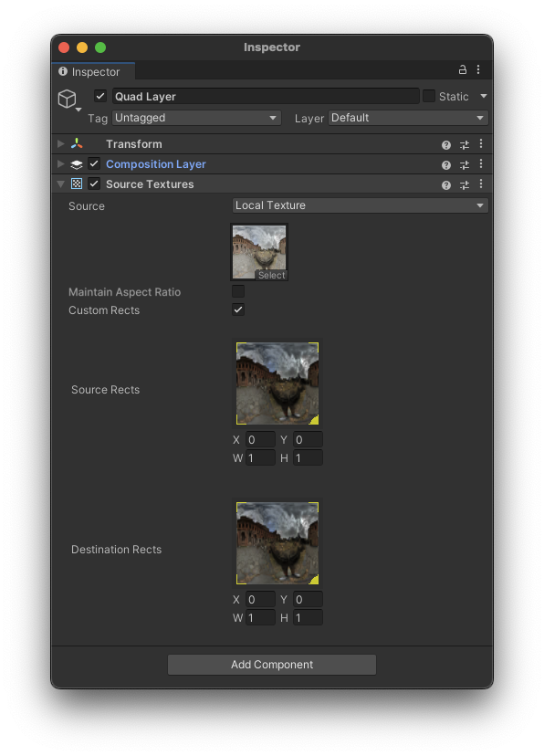Open Transform component's three-dot menu

pyautogui.click(x=480, y=144)
